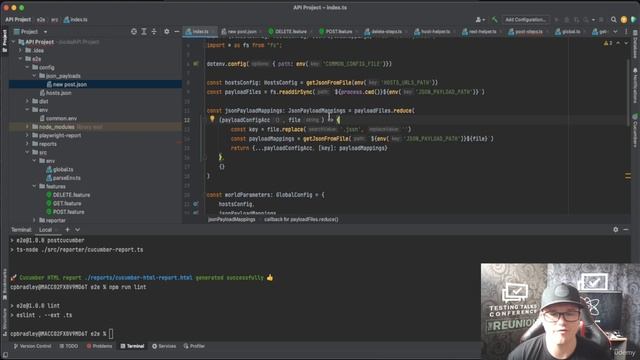This screenshot has width=640, height=360.
Task: Open the Notifications side panel
Action: [x=635, y=86]
